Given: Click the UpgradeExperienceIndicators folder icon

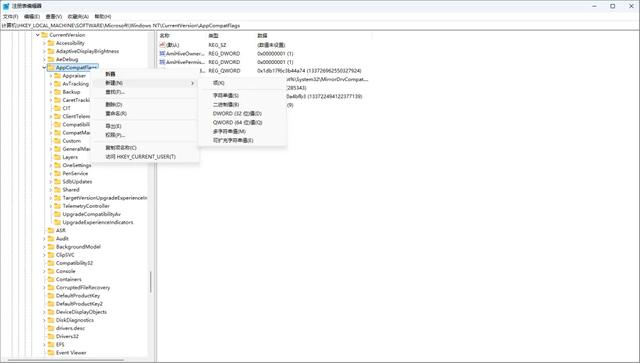Looking at the screenshot, I should click(58, 223).
